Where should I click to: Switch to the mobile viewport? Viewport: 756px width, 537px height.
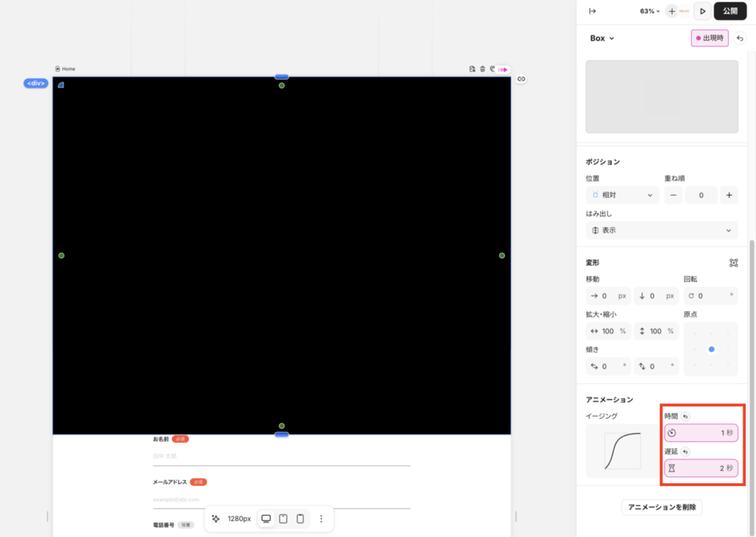[300, 519]
